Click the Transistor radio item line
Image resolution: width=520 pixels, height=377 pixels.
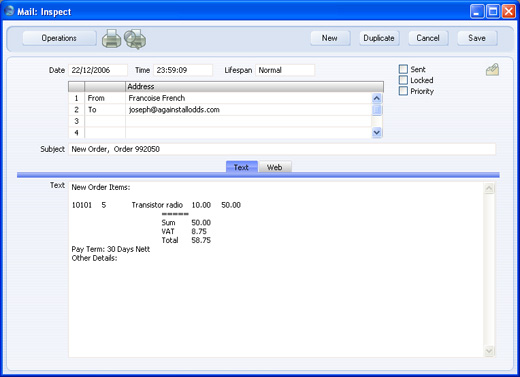click(156, 205)
